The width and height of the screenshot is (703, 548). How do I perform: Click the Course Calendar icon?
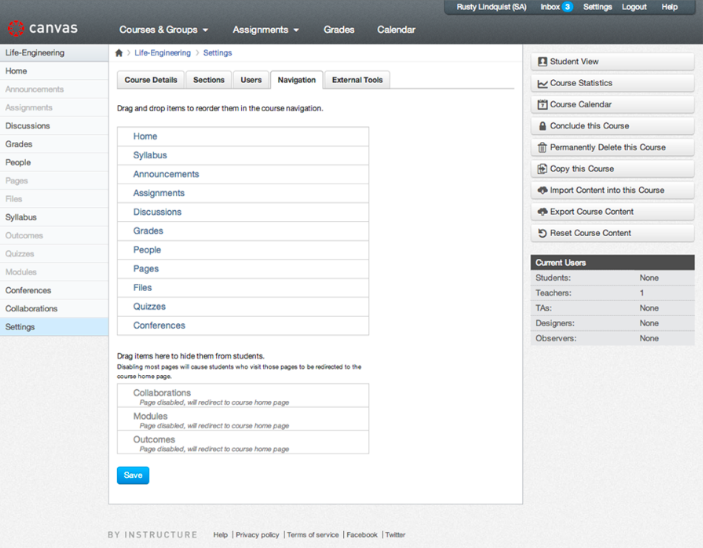(542, 104)
